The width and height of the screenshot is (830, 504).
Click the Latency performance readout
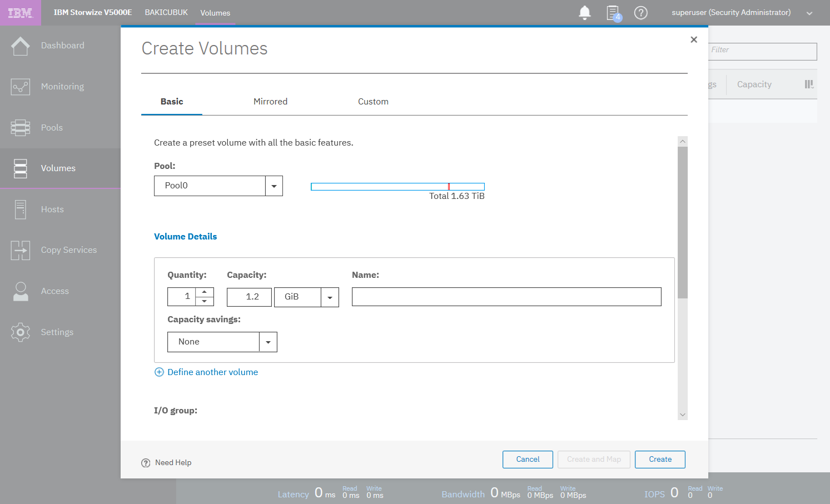coord(330,493)
